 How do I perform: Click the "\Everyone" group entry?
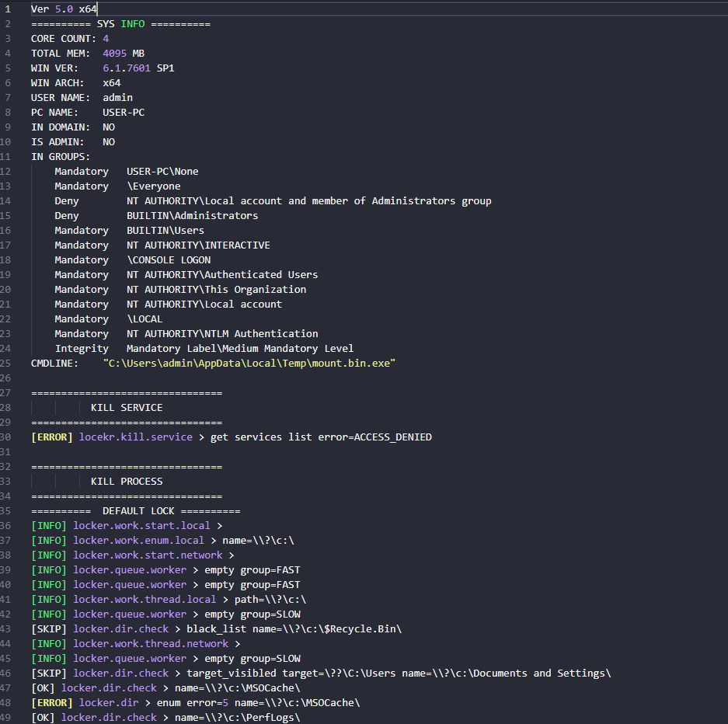pos(154,186)
